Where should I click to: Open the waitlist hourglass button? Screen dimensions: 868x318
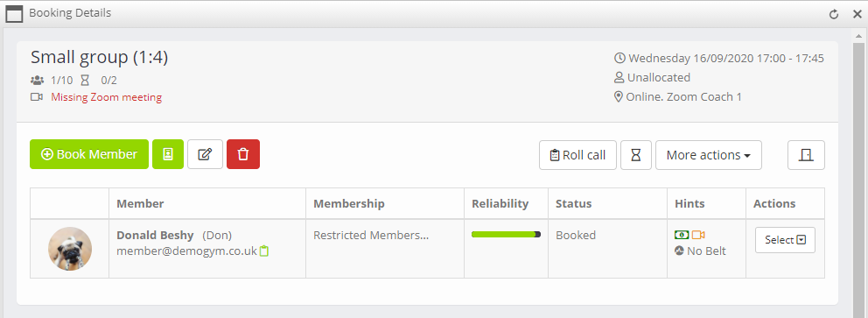click(636, 155)
